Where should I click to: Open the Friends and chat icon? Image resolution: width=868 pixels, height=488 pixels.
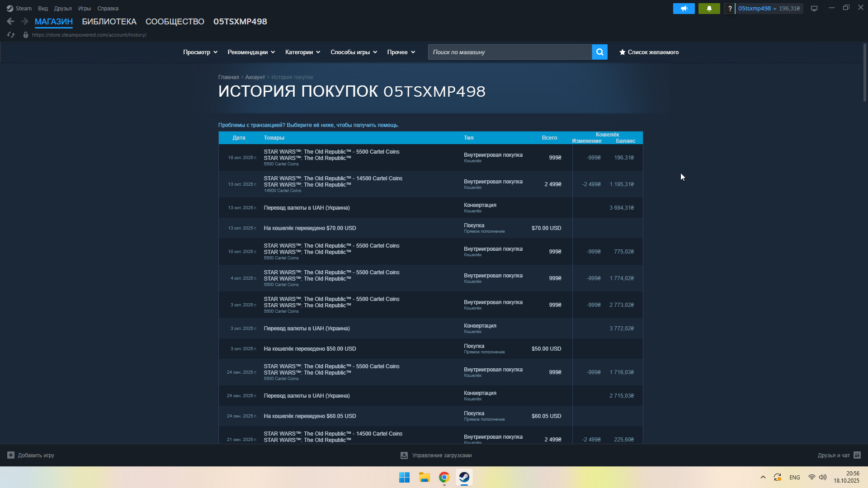[x=857, y=455]
